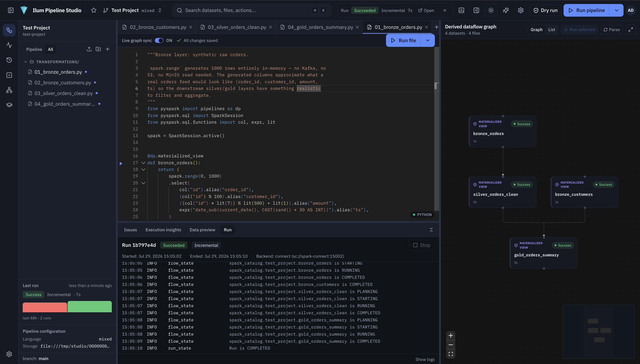
Task: Open the Run pipeline dropdown arrow
Action: click(616, 10)
